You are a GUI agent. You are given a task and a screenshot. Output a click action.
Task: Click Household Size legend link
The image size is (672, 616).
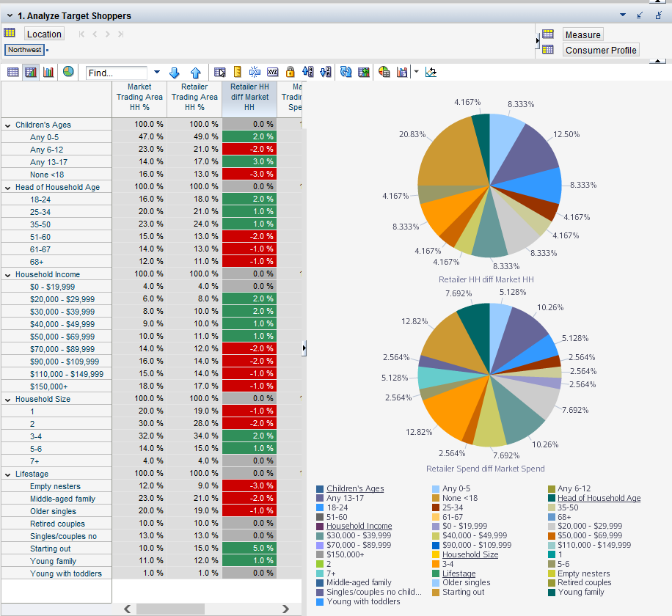pyautogui.click(x=470, y=554)
